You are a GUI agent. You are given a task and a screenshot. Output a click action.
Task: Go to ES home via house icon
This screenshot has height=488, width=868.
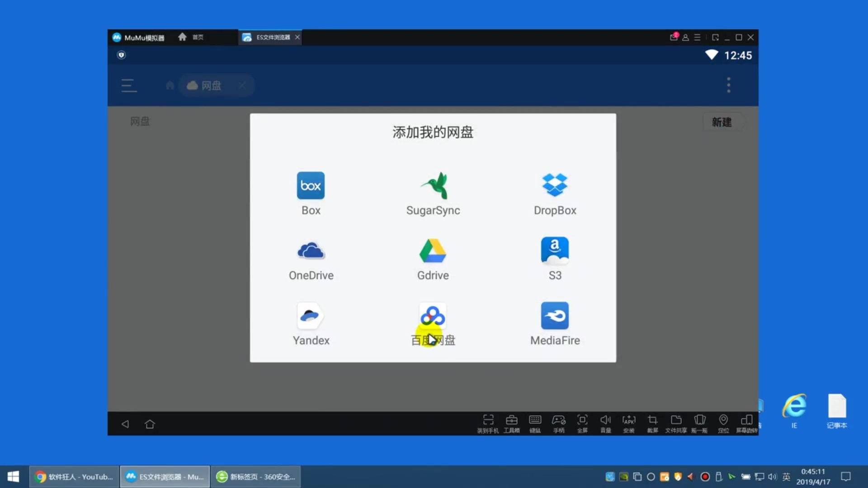pyautogui.click(x=170, y=85)
